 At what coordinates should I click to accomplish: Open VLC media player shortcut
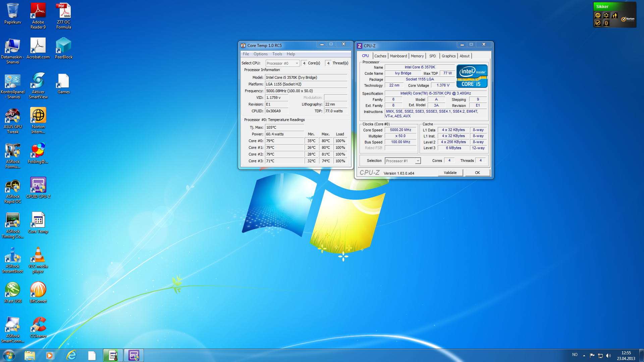pyautogui.click(x=38, y=260)
